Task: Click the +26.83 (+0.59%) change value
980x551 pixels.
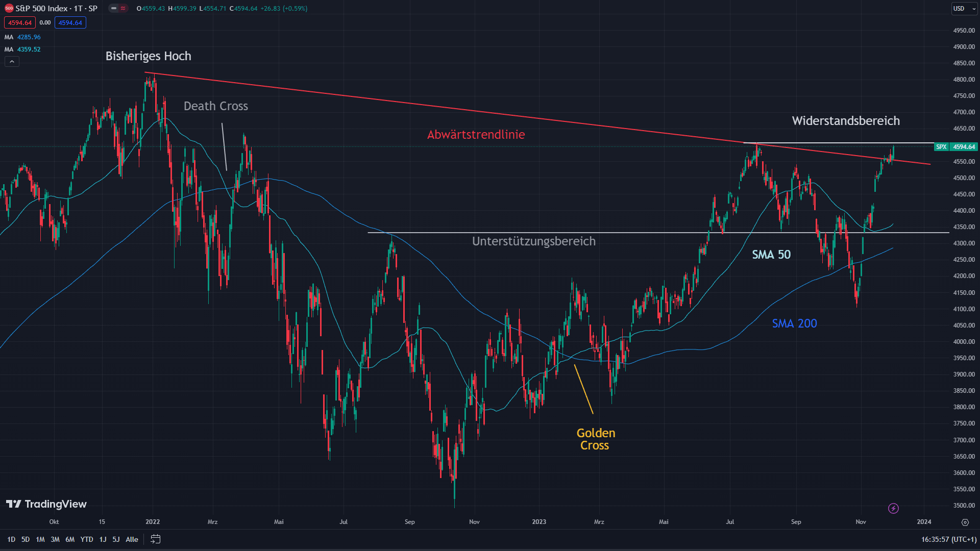Action: (284, 9)
